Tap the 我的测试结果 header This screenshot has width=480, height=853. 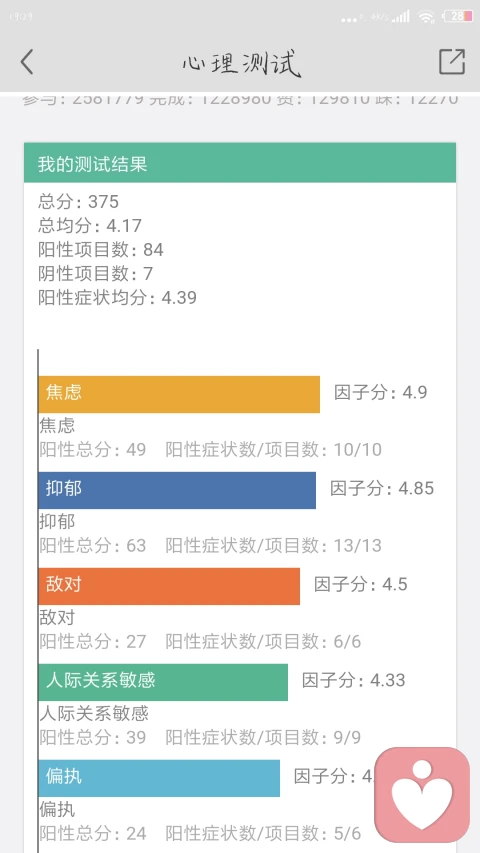tap(240, 163)
